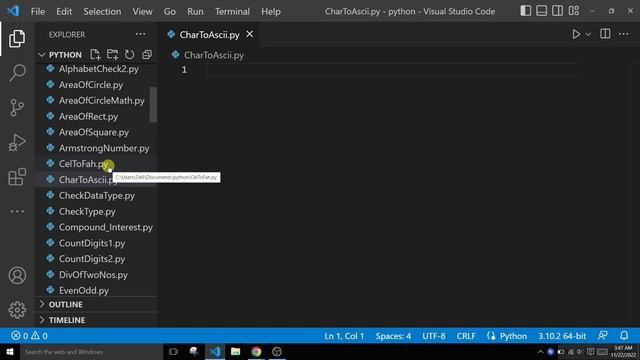Click the New Folder icon in Explorer
Image resolution: width=640 pixels, height=360 pixels.
[x=112, y=55]
